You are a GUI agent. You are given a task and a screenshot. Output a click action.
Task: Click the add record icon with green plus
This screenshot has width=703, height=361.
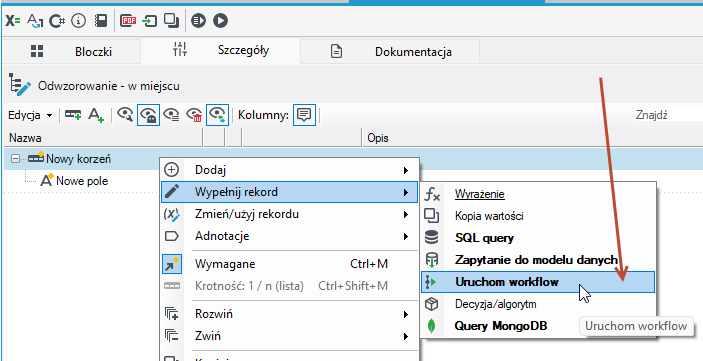tap(73, 115)
